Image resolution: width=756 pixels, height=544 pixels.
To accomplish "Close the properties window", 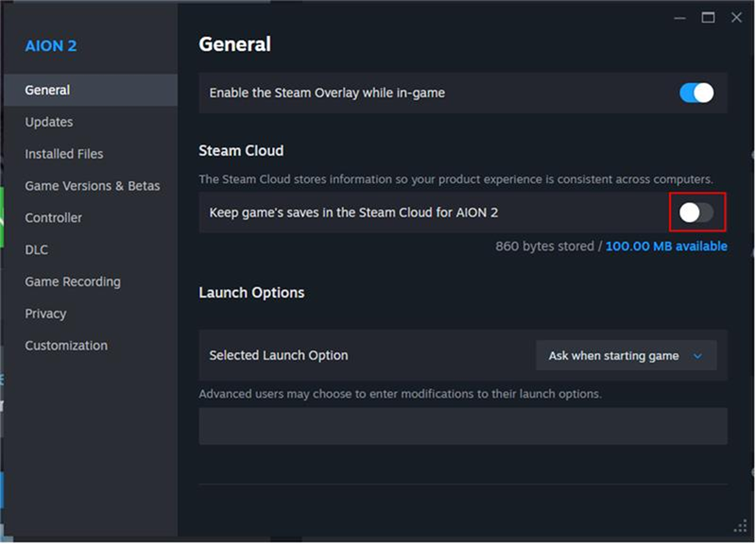I will (x=736, y=17).
